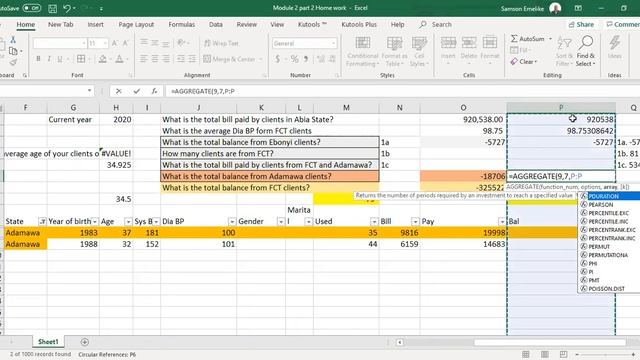Image resolution: width=640 pixels, height=360 pixels.
Task: Switch to Page Break Preview icon
Action: pyautogui.click(x=564, y=354)
